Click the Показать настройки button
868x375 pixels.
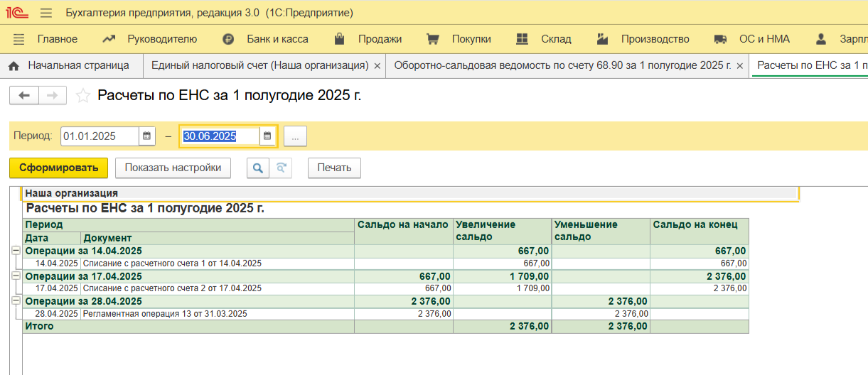pyautogui.click(x=173, y=168)
